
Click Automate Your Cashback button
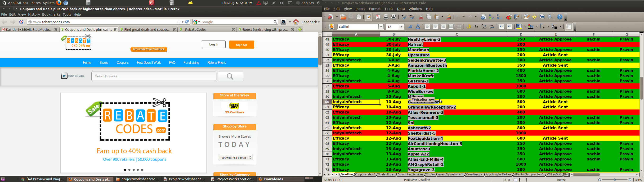149,49
